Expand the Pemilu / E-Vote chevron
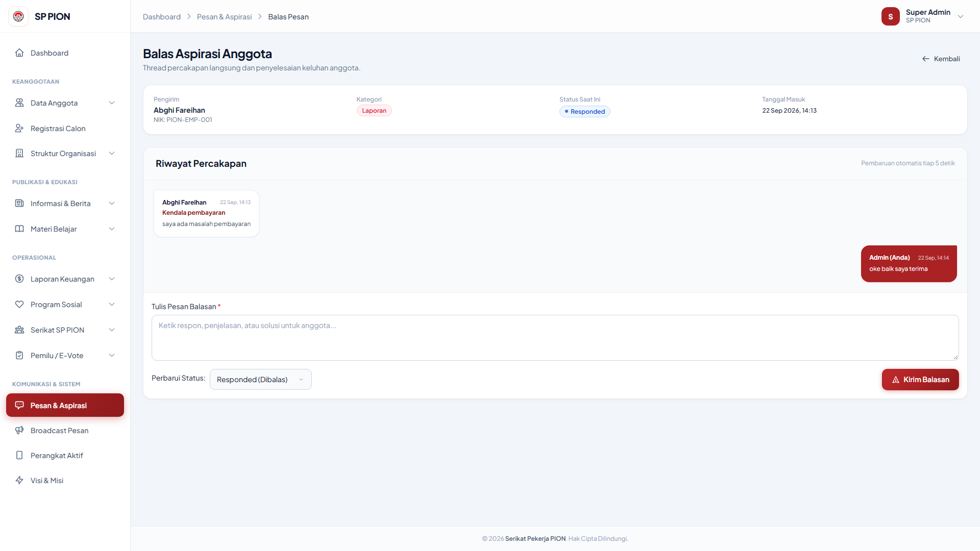980x551 pixels. 112,356
